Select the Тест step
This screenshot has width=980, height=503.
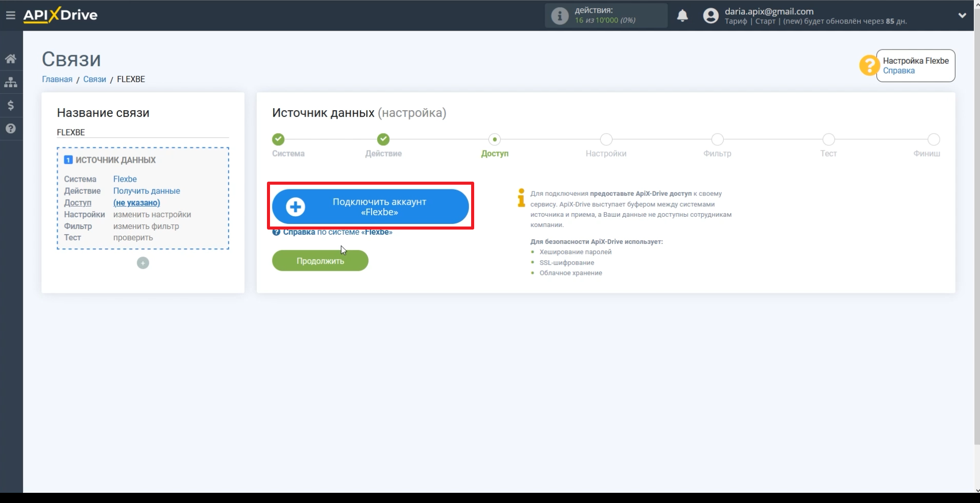(828, 139)
